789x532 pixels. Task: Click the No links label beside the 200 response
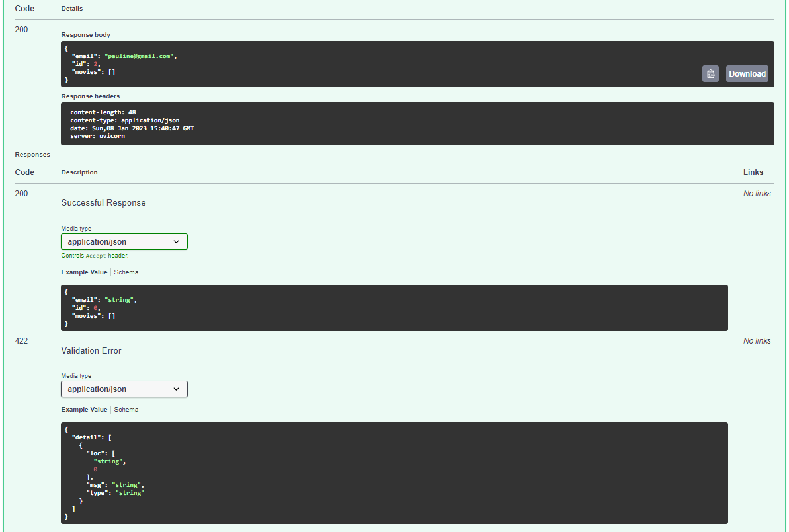click(757, 193)
